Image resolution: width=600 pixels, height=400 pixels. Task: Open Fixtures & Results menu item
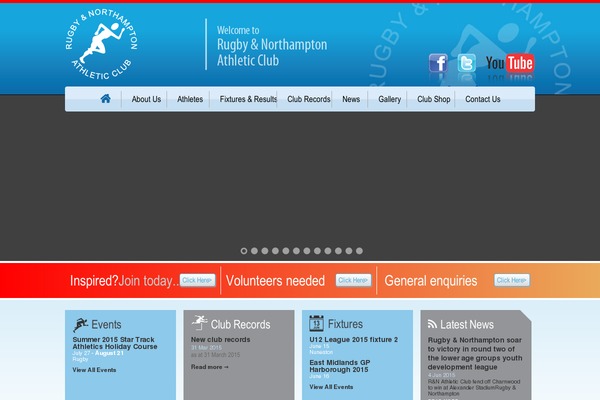pos(248,99)
